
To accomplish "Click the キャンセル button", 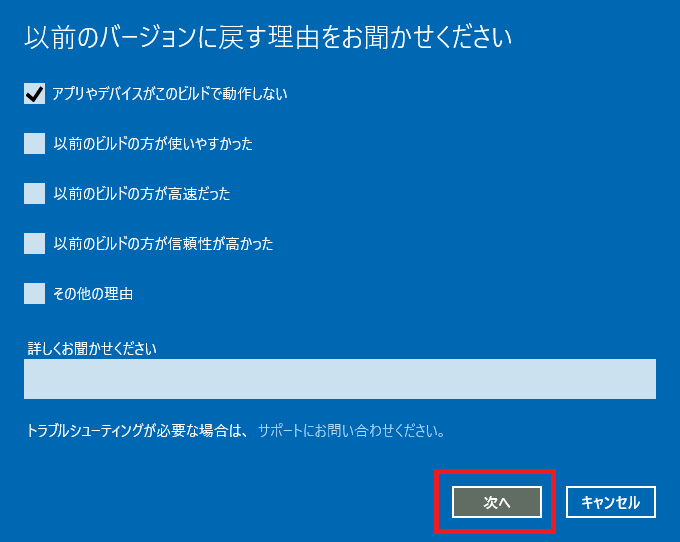I will pyautogui.click(x=611, y=502).
